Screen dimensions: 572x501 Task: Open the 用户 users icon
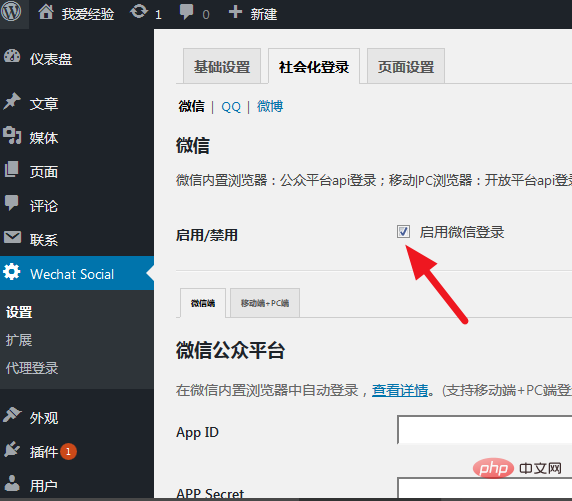point(12,483)
